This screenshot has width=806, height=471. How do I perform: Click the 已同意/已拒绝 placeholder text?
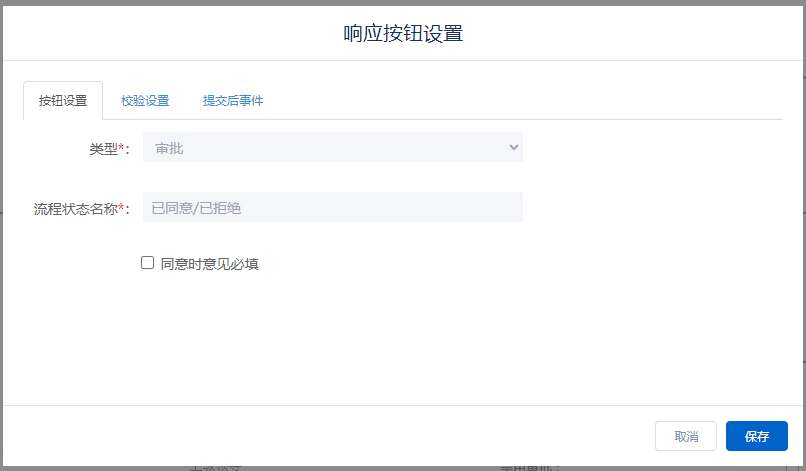pyautogui.click(x=196, y=208)
